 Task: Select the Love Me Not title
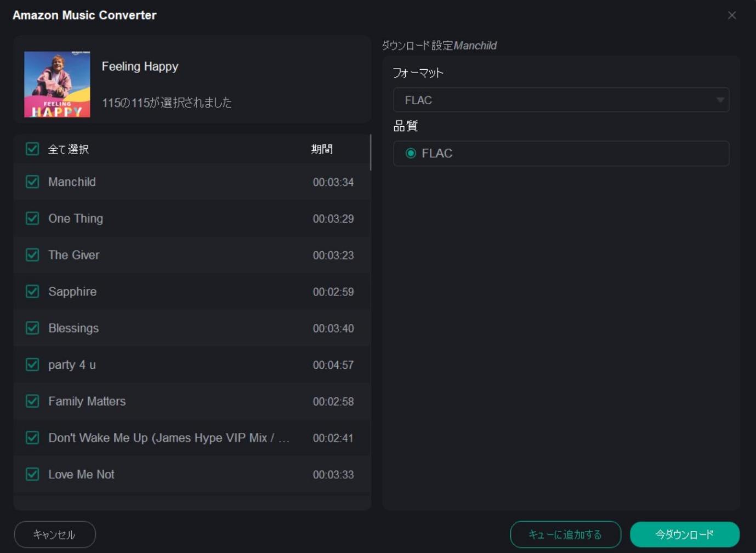[81, 475]
